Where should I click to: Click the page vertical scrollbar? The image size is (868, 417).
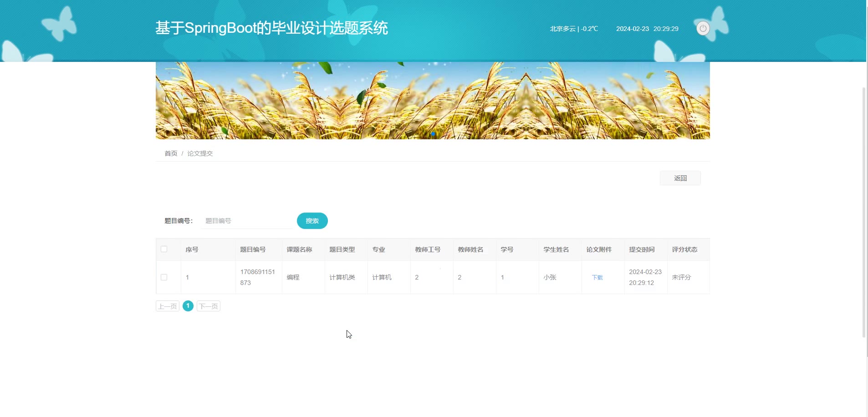click(864, 212)
